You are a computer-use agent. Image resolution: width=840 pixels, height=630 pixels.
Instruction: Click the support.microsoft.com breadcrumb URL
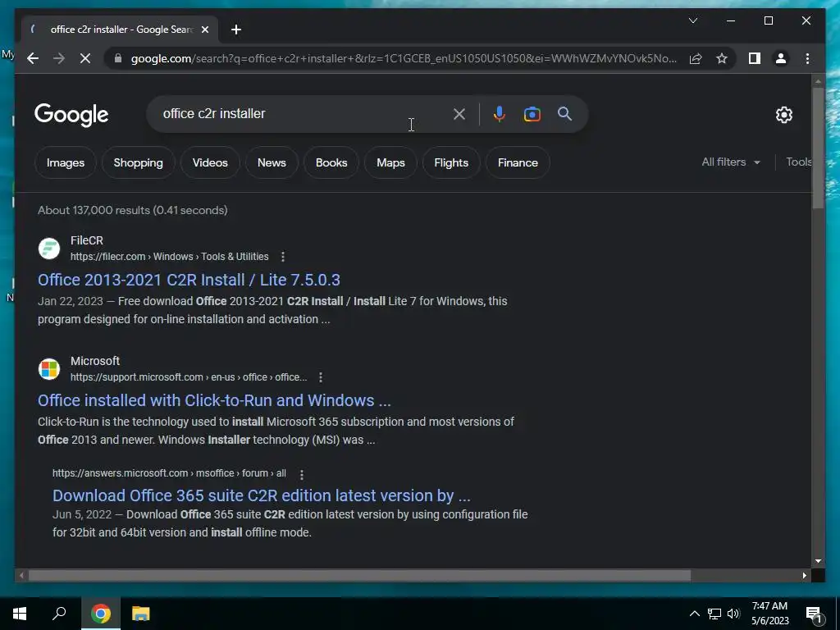[x=189, y=377]
